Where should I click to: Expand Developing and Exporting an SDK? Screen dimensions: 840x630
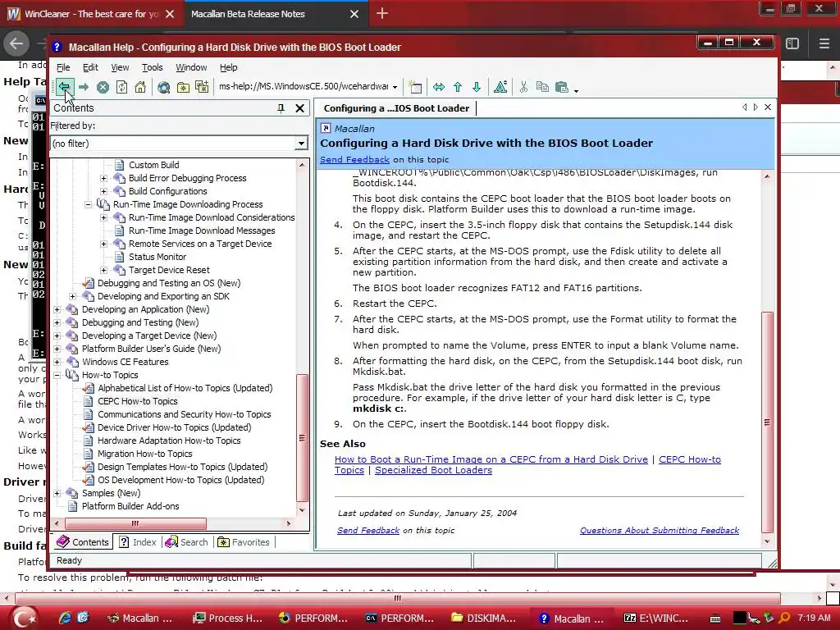click(x=72, y=296)
